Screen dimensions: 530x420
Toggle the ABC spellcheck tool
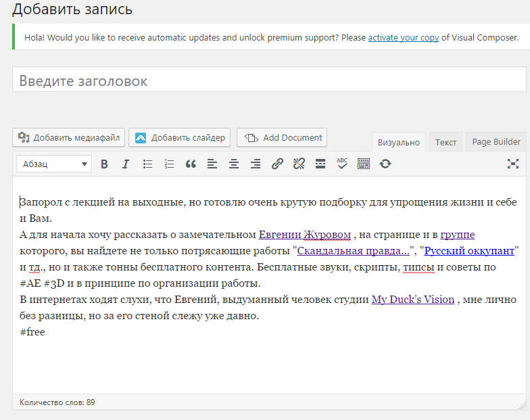point(342,164)
